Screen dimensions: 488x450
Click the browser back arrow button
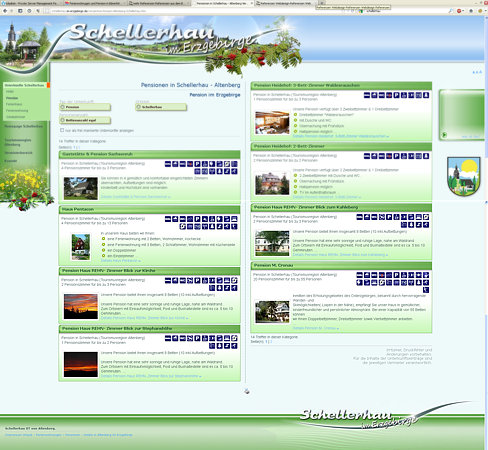pos(5,11)
